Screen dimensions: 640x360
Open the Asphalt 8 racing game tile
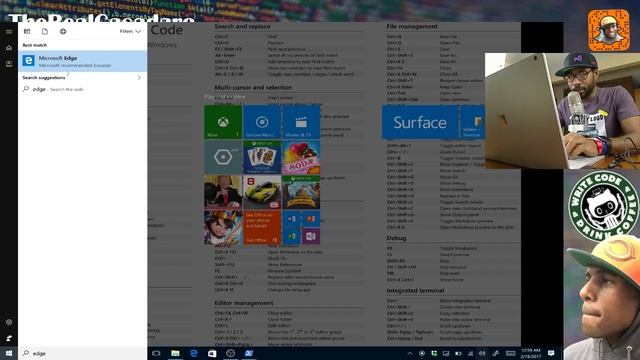(262, 192)
